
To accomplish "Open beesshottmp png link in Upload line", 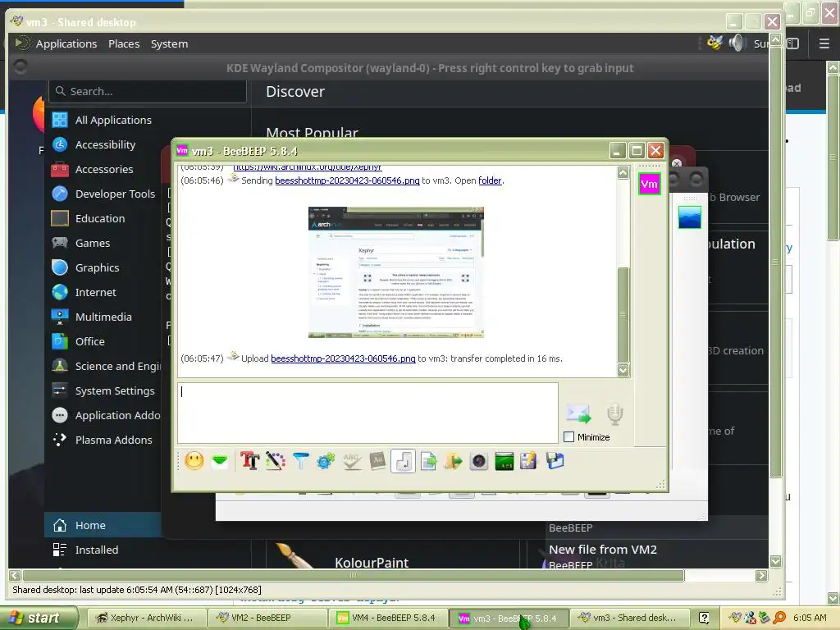I will coord(343,358).
